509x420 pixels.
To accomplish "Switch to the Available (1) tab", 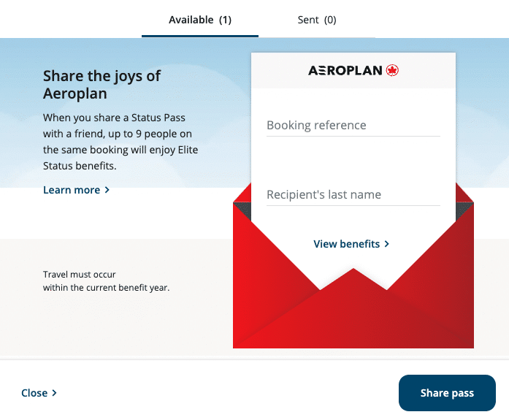I will click(199, 20).
